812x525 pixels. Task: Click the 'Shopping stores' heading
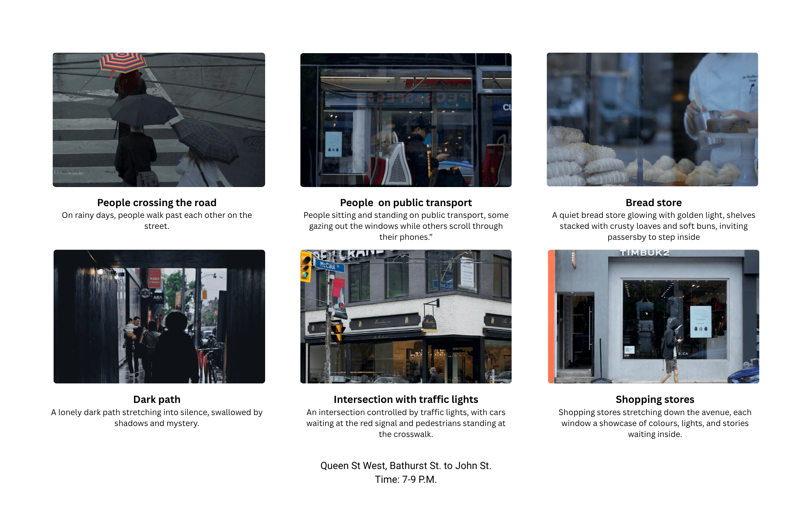coord(654,399)
